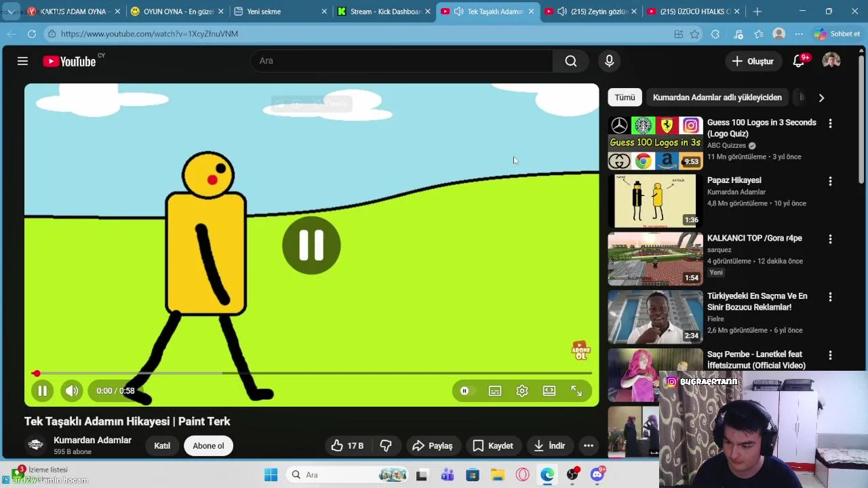Open player settings gear
Viewport: 868px width, 488px height.
coord(522,391)
